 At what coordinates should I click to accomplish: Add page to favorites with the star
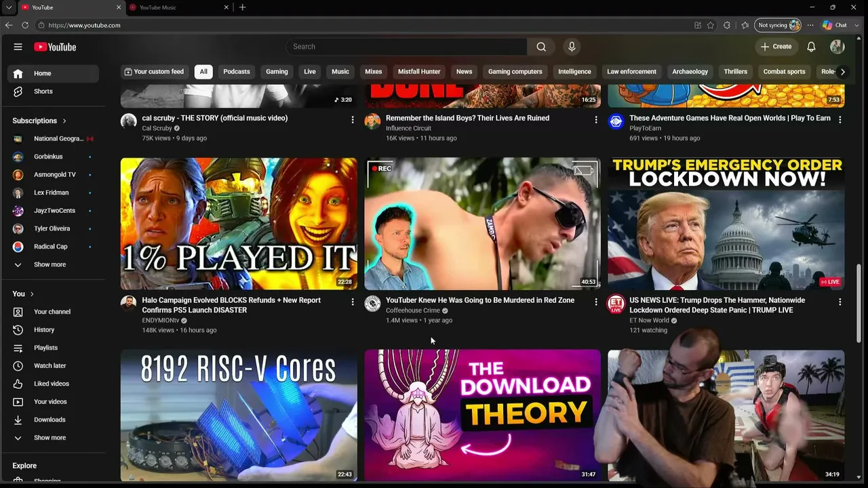(x=711, y=25)
